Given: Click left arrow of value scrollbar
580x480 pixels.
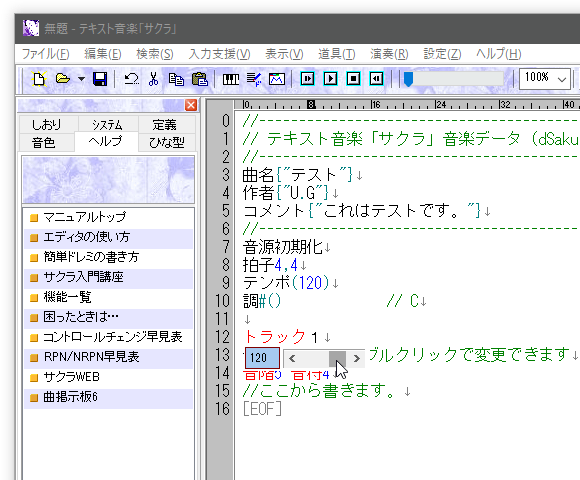Looking at the screenshot, I should click(x=292, y=358).
